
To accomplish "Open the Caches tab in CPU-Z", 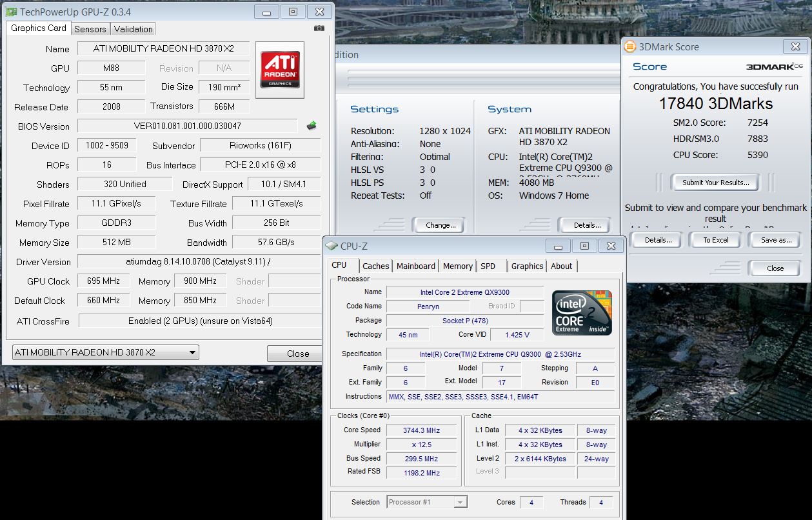I will [375, 266].
